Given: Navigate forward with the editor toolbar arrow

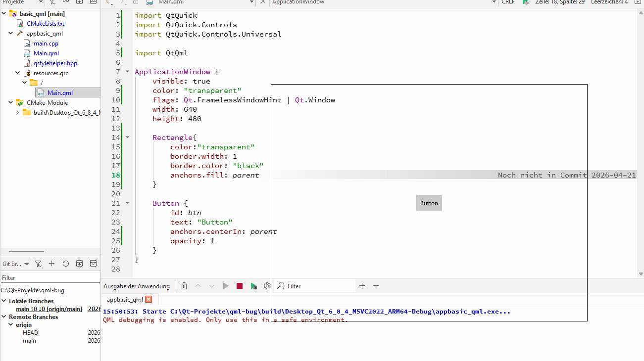Looking at the screenshot, I should point(122,2).
